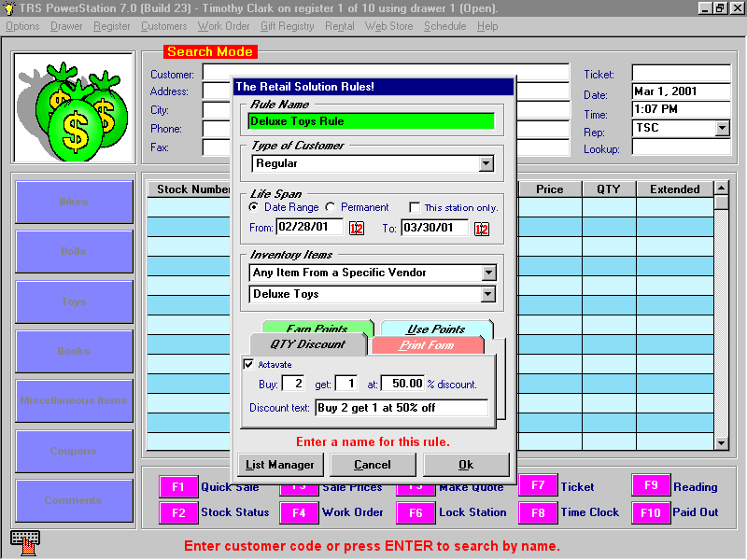Open the Options menu
Image resolution: width=747 pixels, height=560 pixels.
22,26
